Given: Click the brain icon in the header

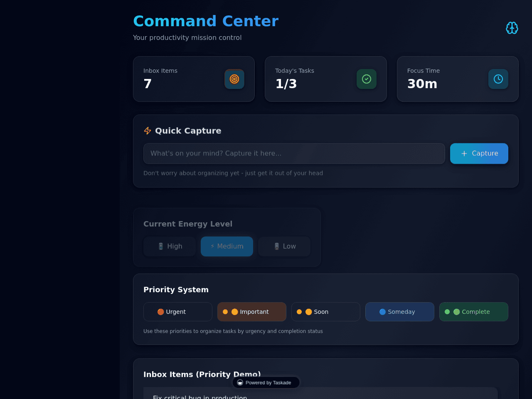Looking at the screenshot, I should pyautogui.click(x=512, y=28).
